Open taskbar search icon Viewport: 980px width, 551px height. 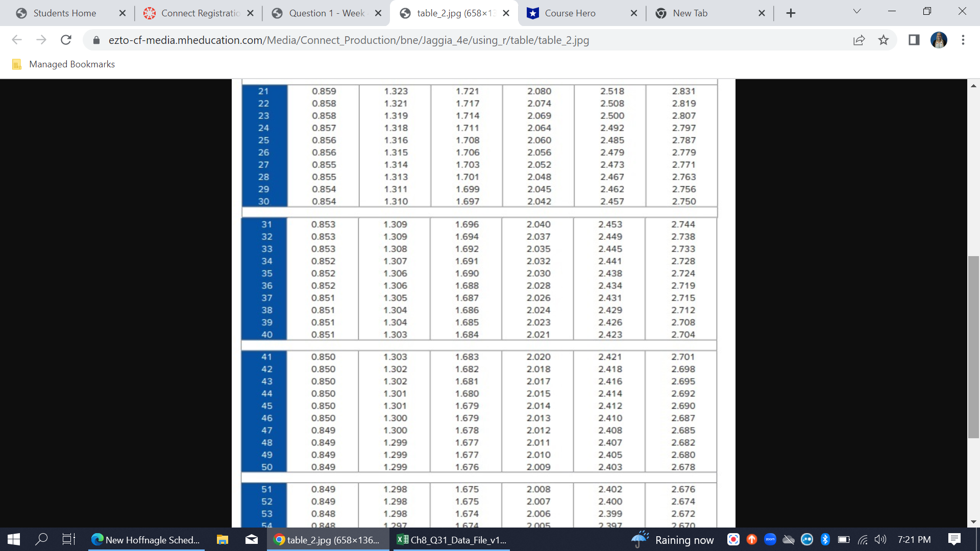pos(41,539)
